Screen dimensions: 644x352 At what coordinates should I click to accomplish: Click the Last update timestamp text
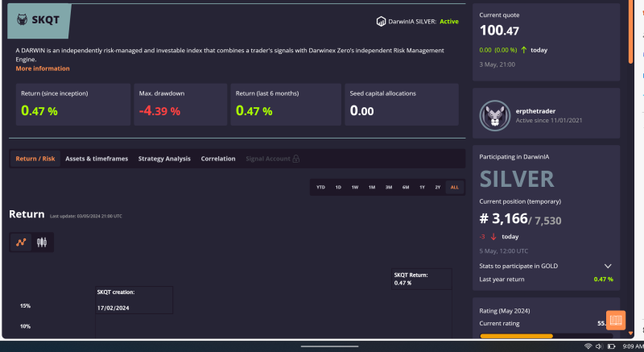pos(86,216)
